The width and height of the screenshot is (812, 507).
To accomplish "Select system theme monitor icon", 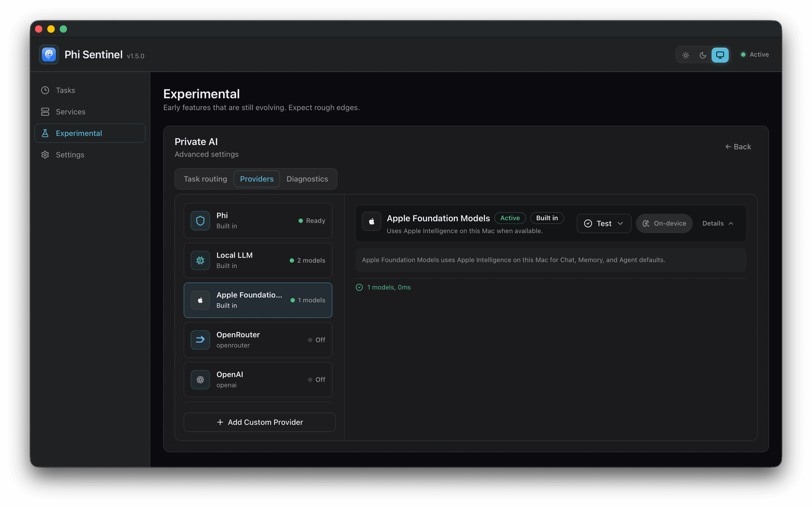I will 720,55.
